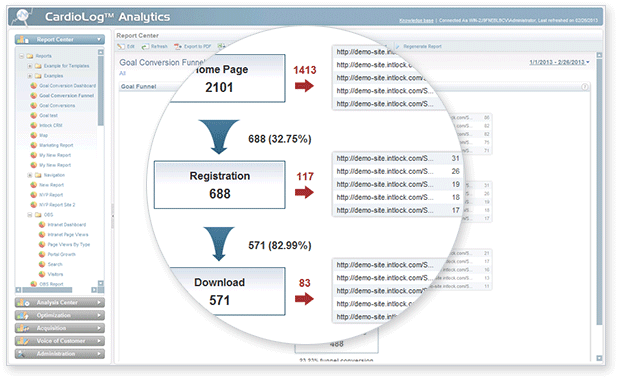Image resolution: width=618 pixels, height=379 pixels.
Task: Click tree scrollbar down arrow
Action: 101,283
